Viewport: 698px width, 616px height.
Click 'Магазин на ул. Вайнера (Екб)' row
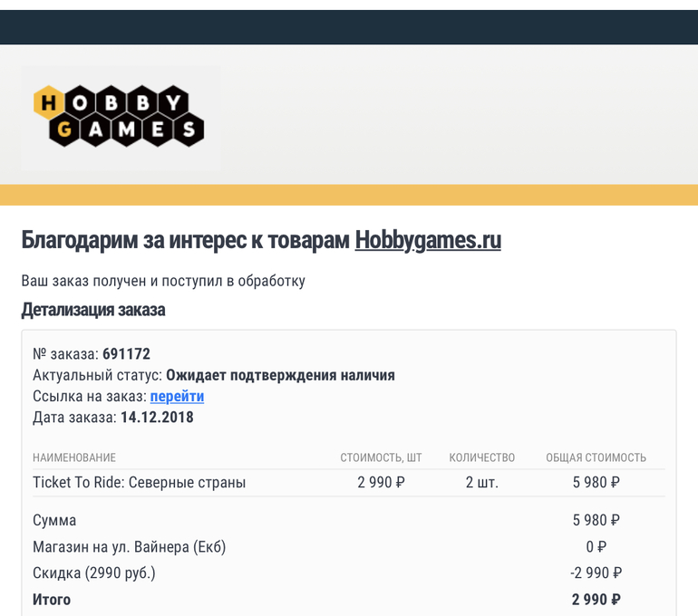(x=129, y=547)
